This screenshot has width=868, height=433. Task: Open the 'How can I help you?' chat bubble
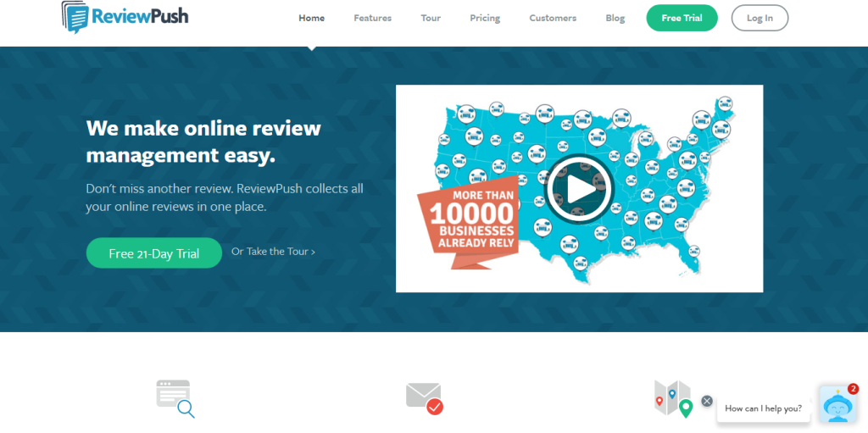764,408
